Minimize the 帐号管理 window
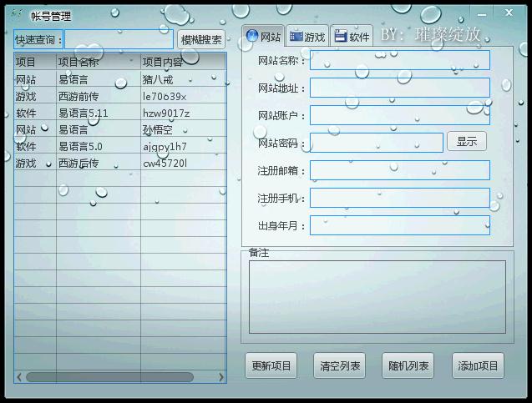The image size is (532, 403). (x=482, y=14)
